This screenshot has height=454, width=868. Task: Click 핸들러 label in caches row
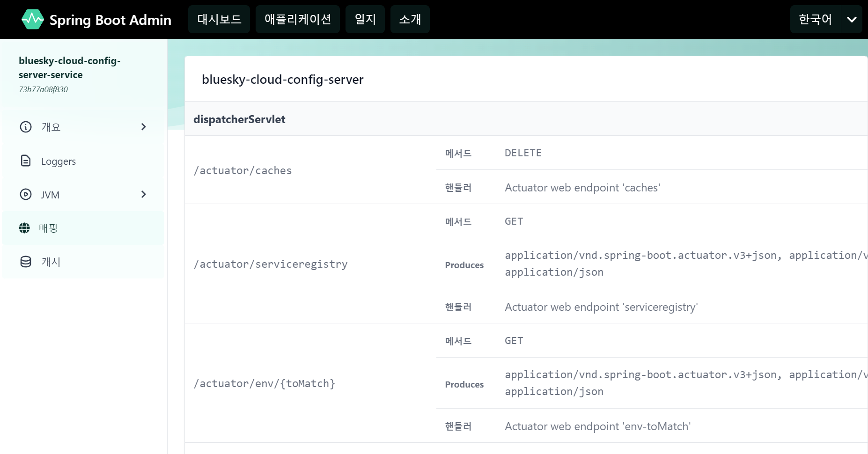[458, 188]
